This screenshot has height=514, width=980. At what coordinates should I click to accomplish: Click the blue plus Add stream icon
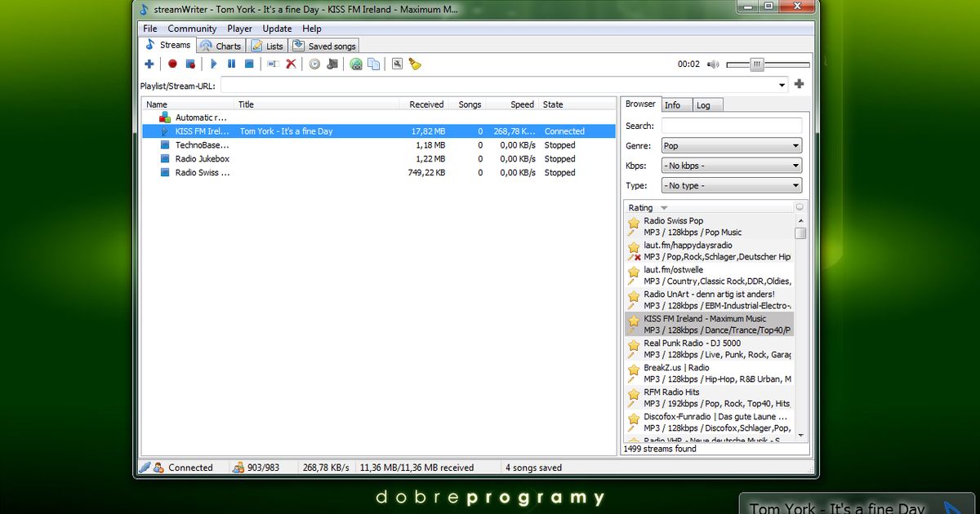tap(149, 64)
